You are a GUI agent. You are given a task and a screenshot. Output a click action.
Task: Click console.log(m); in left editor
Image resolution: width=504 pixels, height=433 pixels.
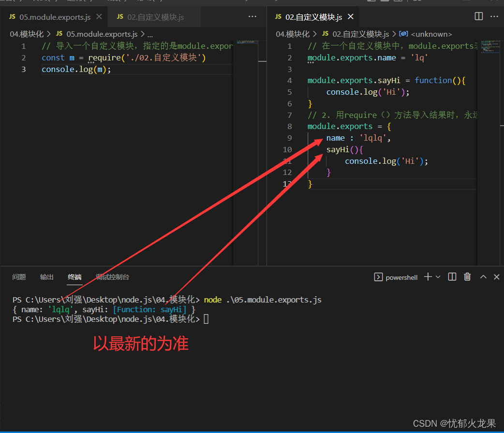tap(76, 70)
